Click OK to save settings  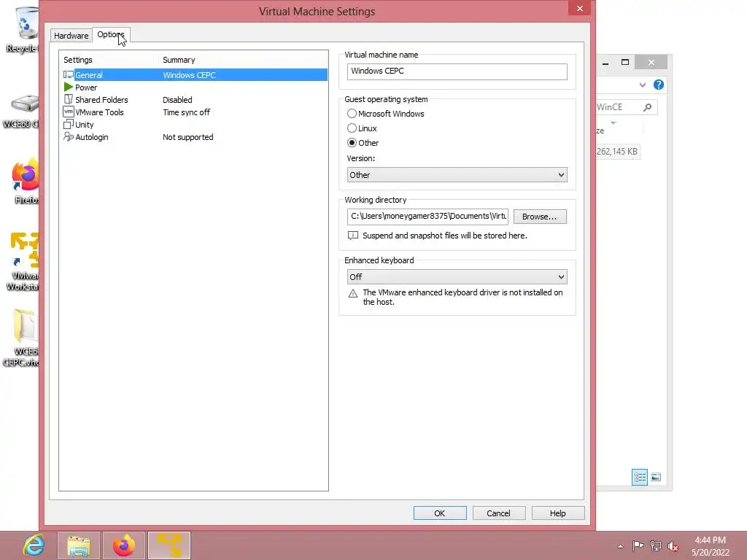[x=440, y=513]
